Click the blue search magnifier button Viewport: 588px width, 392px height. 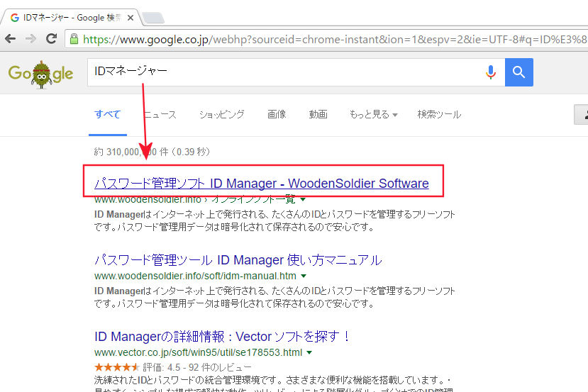519,72
